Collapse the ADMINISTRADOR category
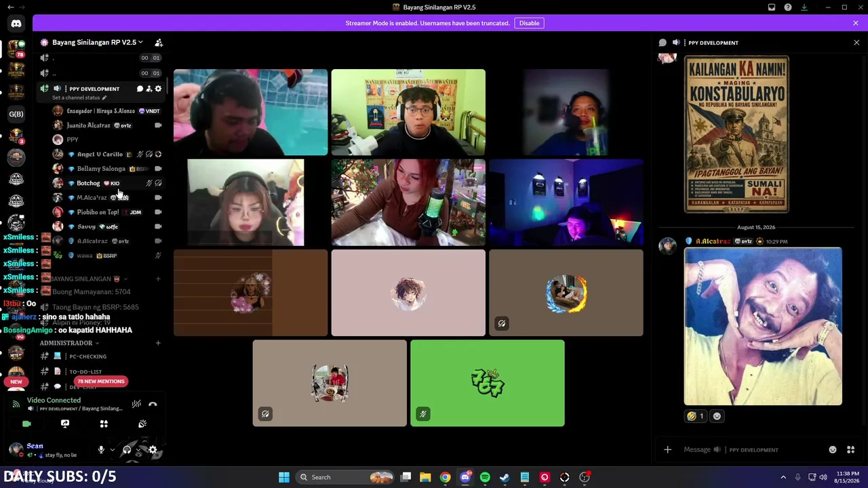Screen dimensions: 868x488 pos(69,343)
